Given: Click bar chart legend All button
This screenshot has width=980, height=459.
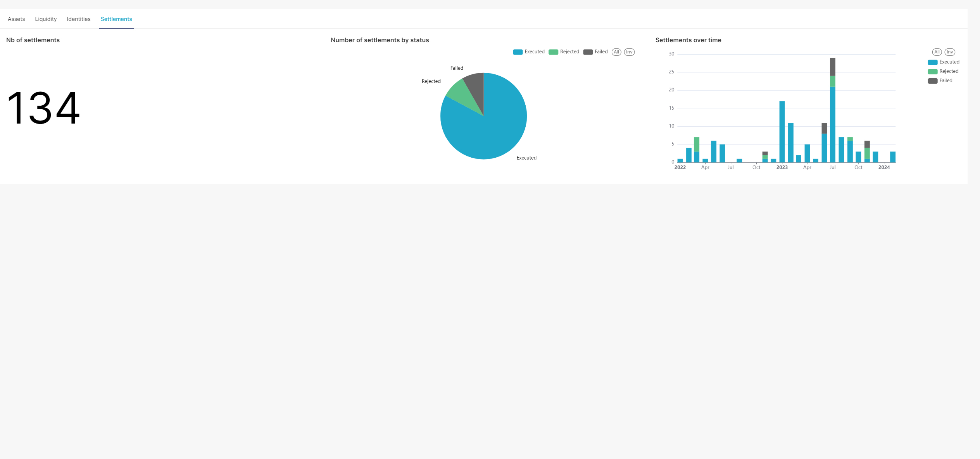Looking at the screenshot, I should pos(937,52).
